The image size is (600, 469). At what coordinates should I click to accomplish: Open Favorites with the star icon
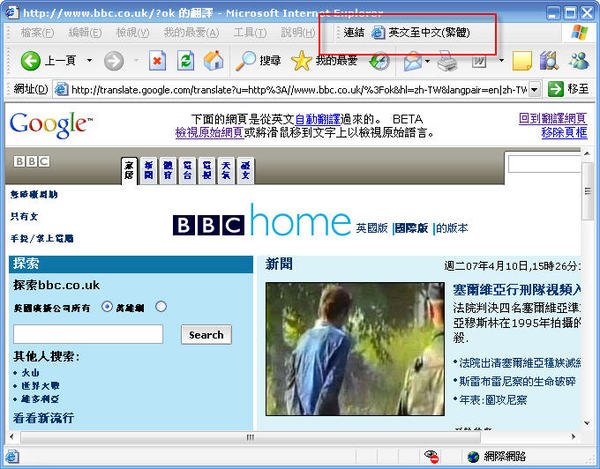click(301, 61)
